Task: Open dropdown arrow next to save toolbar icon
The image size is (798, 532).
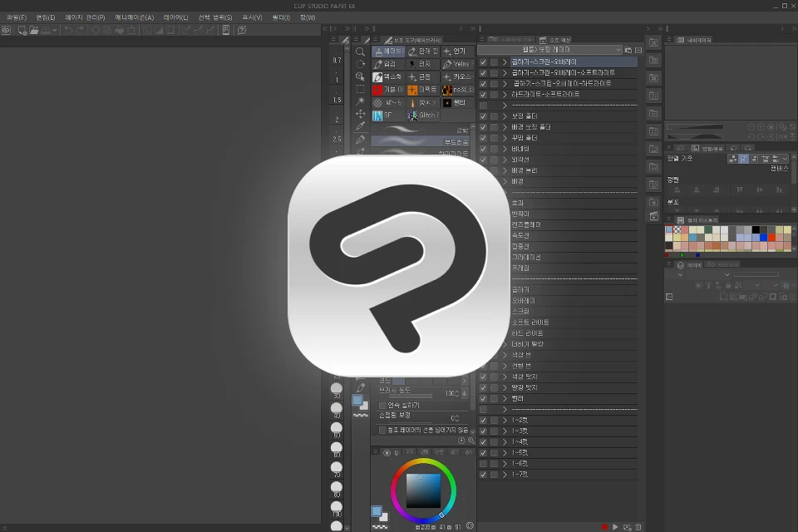Action: pyautogui.click(x=55, y=31)
